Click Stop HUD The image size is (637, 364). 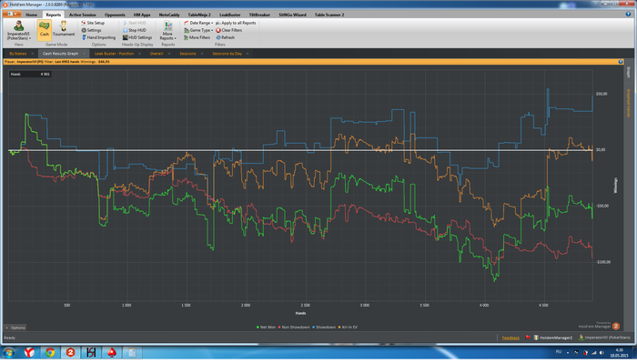coord(135,30)
